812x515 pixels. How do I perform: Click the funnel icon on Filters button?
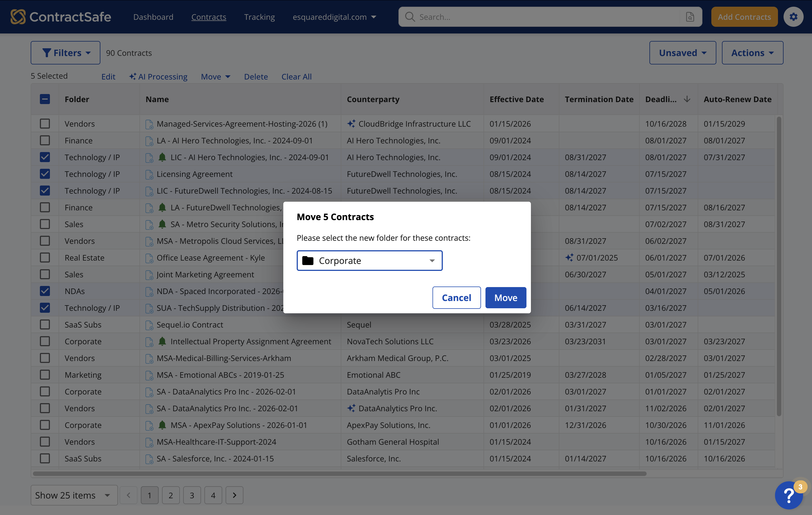click(47, 53)
